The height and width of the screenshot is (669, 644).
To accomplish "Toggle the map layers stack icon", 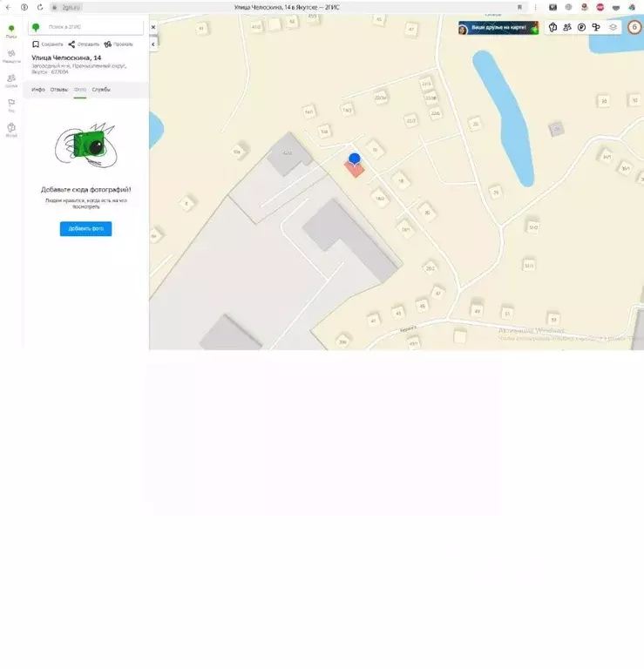I will pyautogui.click(x=613, y=27).
